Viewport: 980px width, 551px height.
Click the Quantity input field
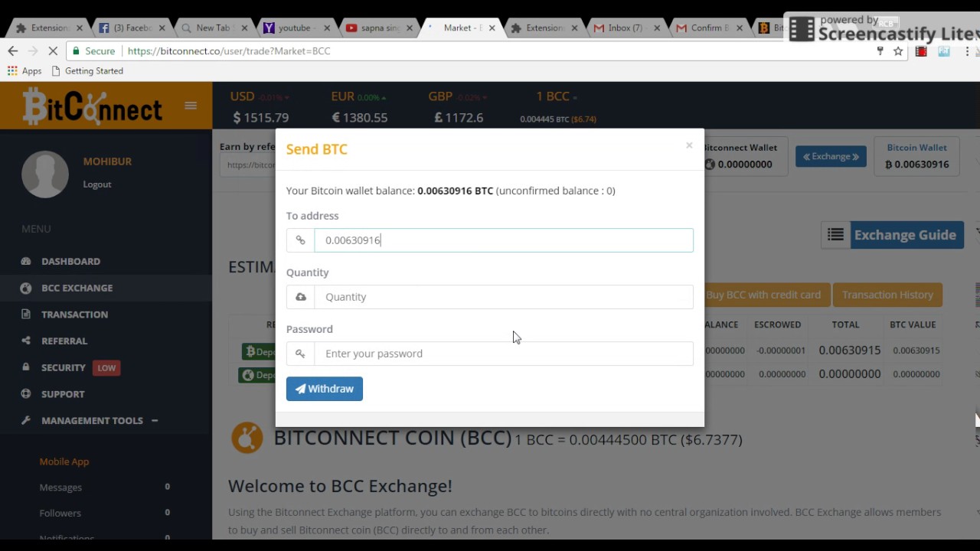[x=504, y=297]
